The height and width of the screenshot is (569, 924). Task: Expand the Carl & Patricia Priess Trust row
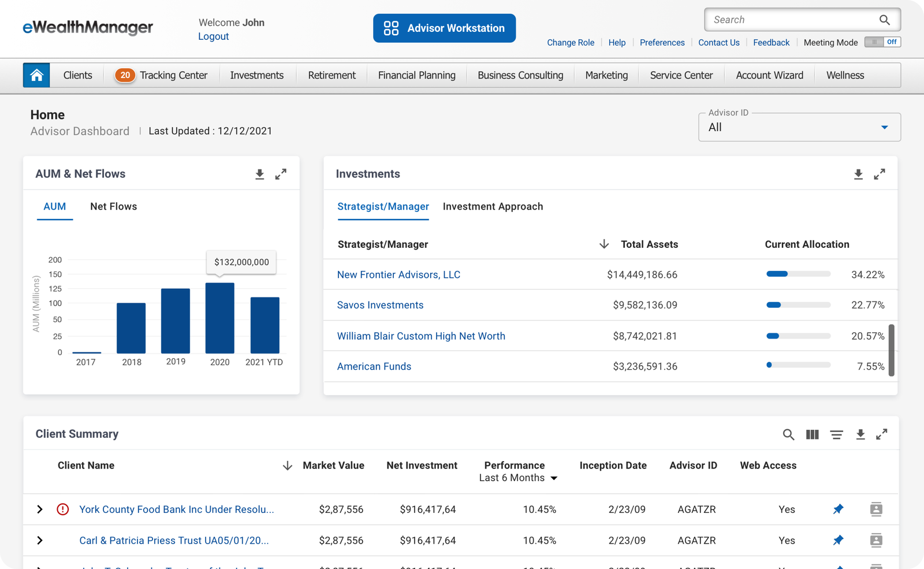[x=40, y=541]
